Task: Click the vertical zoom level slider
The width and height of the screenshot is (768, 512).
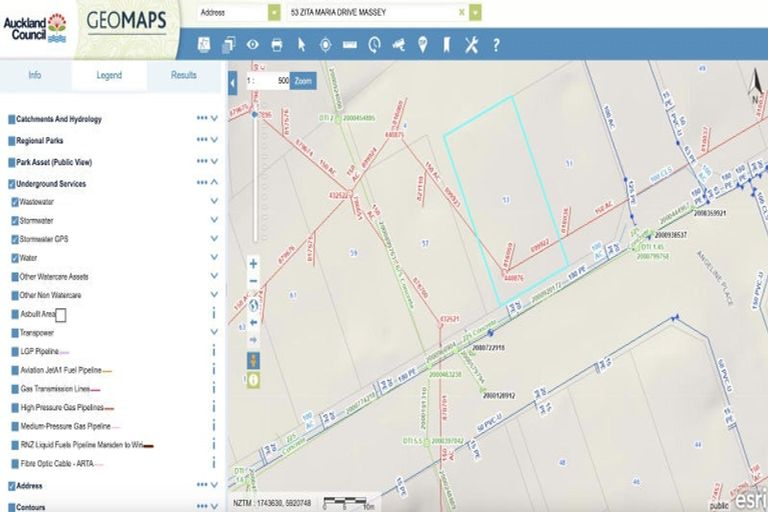Action: (255, 176)
